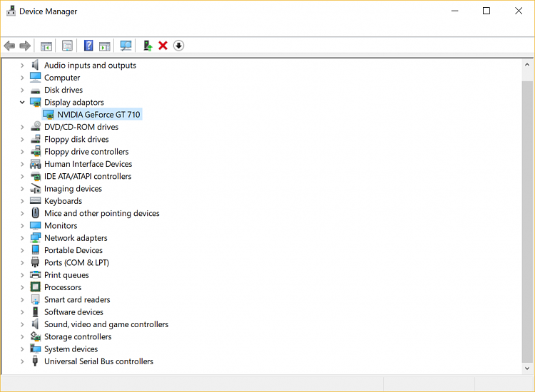Expand the Ports (COM & LPT) chevron
The image size is (535, 392).
(x=22, y=262)
